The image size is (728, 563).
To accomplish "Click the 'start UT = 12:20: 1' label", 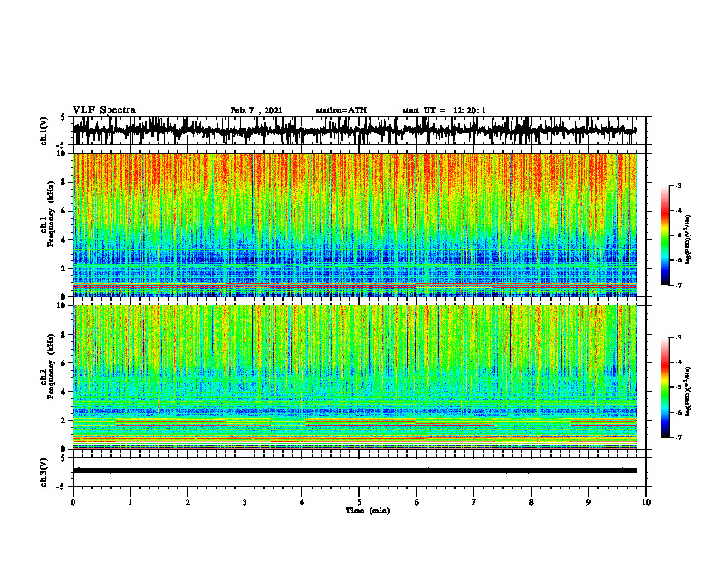I will (444, 110).
